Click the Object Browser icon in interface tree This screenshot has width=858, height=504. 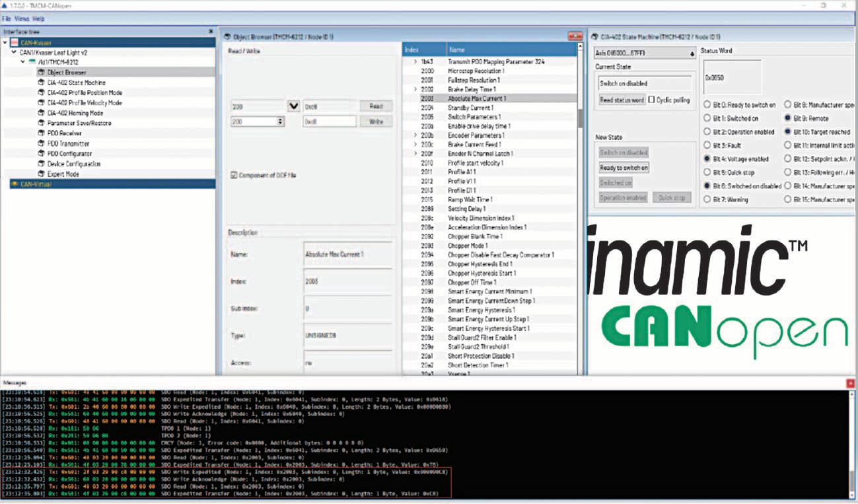pyautogui.click(x=41, y=73)
